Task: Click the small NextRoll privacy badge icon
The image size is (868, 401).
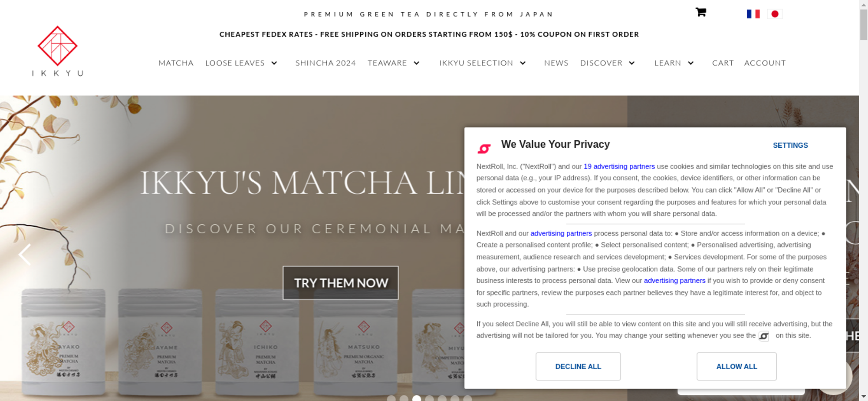Action: 763,336
